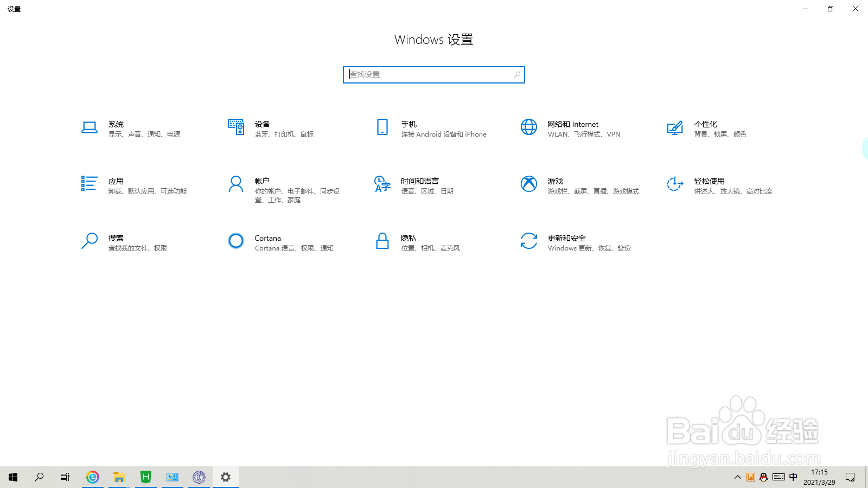Image resolution: width=868 pixels, height=488 pixels.
Task: Open the 隐私 lock icon
Action: pos(382,241)
